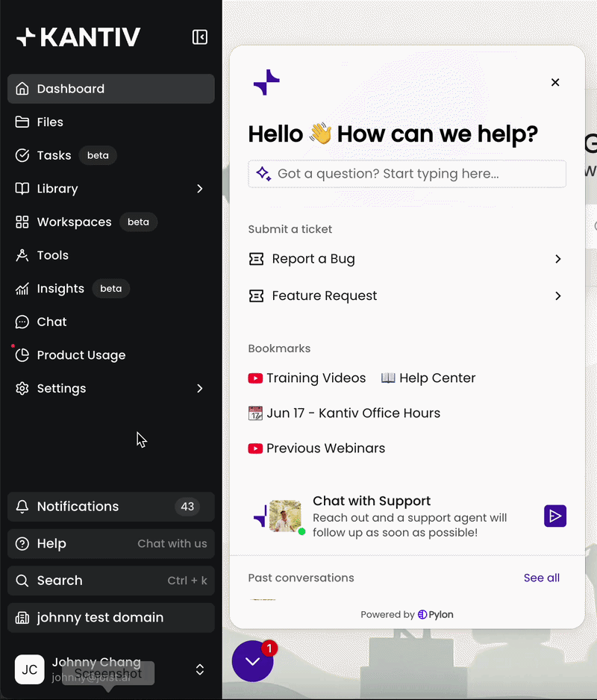
Task: Click the 'Ctrl + k' shortcut hint
Action: pyautogui.click(x=187, y=581)
